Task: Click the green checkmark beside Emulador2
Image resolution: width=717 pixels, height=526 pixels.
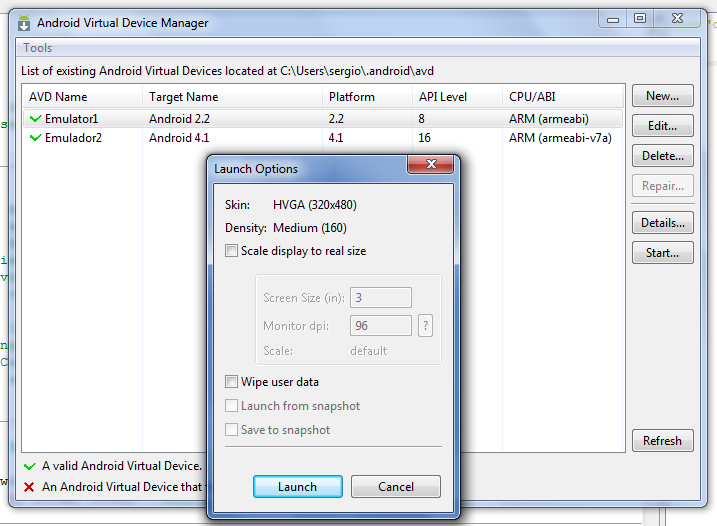Action: tap(35, 138)
